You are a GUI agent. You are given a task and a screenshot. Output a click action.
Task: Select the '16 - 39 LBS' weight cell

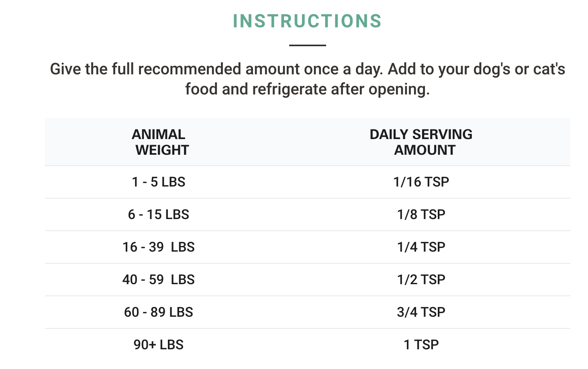pyautogui.click(x=159, y=247)
